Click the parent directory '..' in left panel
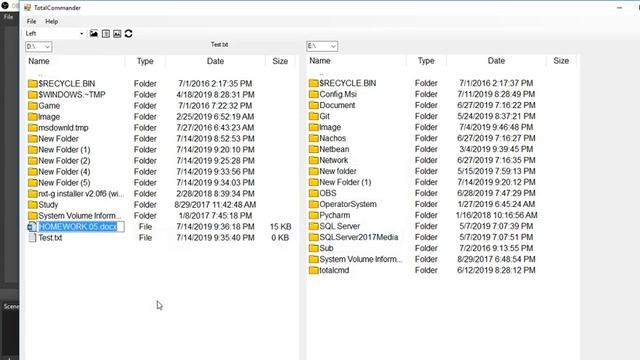Image resolution: width=640 pixels, height=360 pixels. [40, 74]
